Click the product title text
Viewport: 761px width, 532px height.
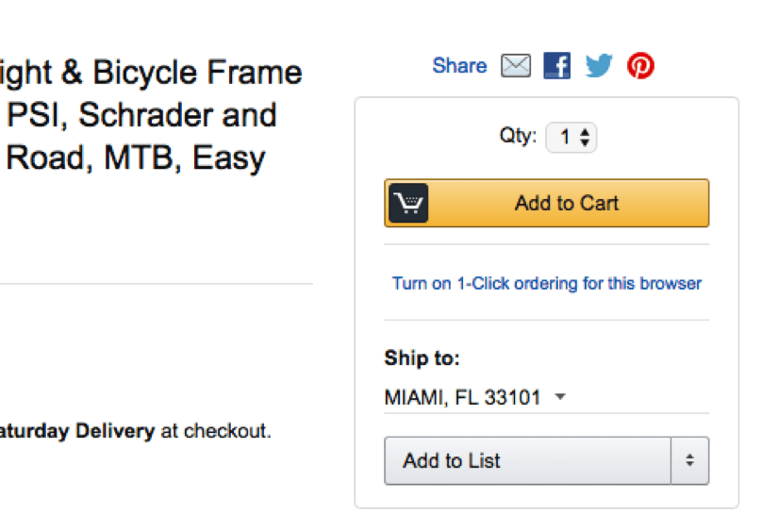tap(151, 115)
